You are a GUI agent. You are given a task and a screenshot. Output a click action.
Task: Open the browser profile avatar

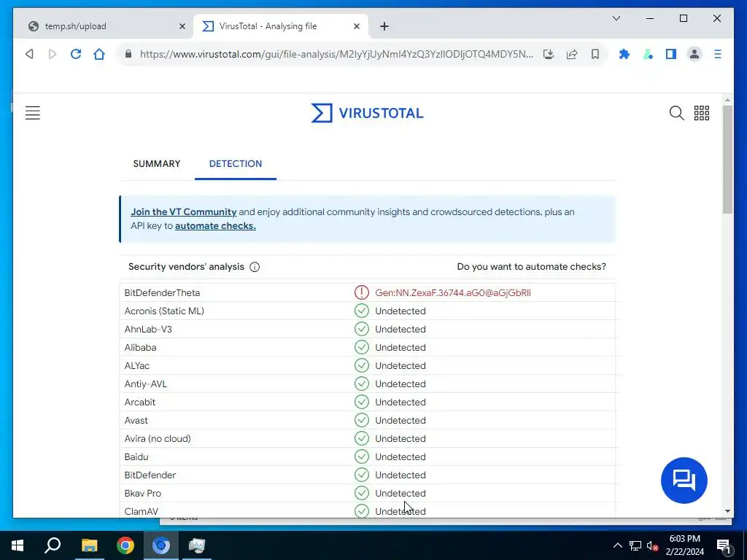694,54
